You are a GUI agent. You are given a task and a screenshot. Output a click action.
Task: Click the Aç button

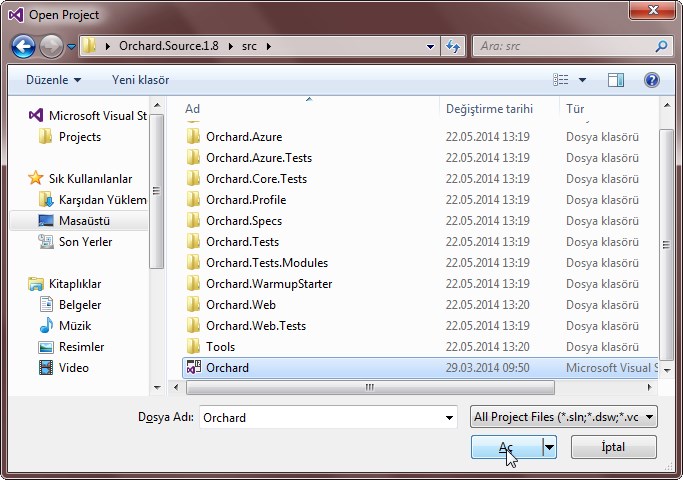tap(506, 447)
